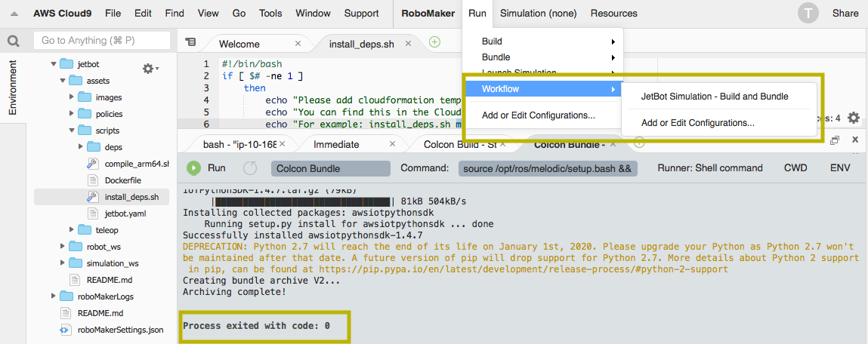The width and height of the screenshot is (868, 344).
Task: Click the restart circular arrow icon
Action: (x=250, y=168)
